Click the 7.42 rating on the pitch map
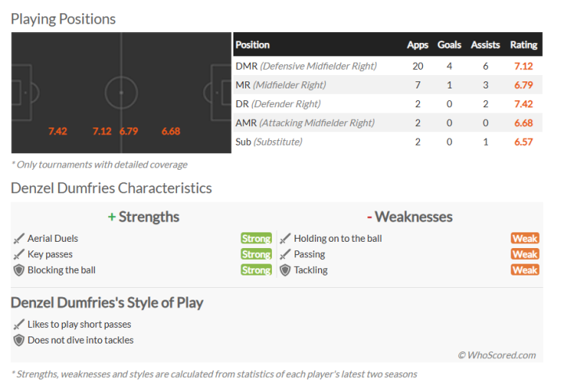The image size is (564, 392). [57, 131]
